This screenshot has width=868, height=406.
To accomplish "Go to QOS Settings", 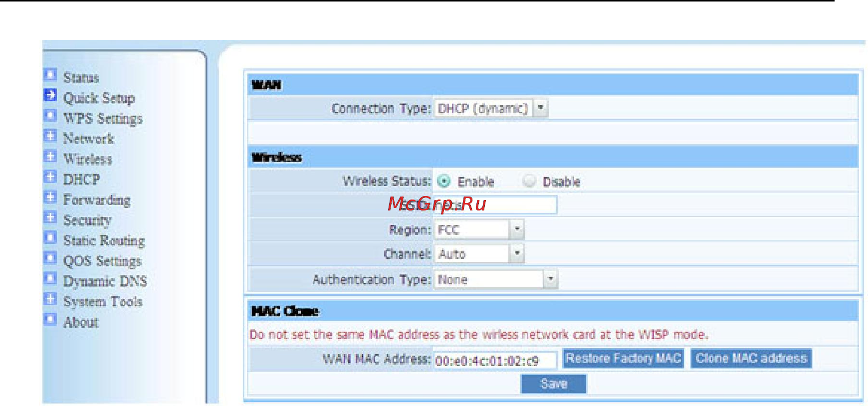I will pos(102,261).
